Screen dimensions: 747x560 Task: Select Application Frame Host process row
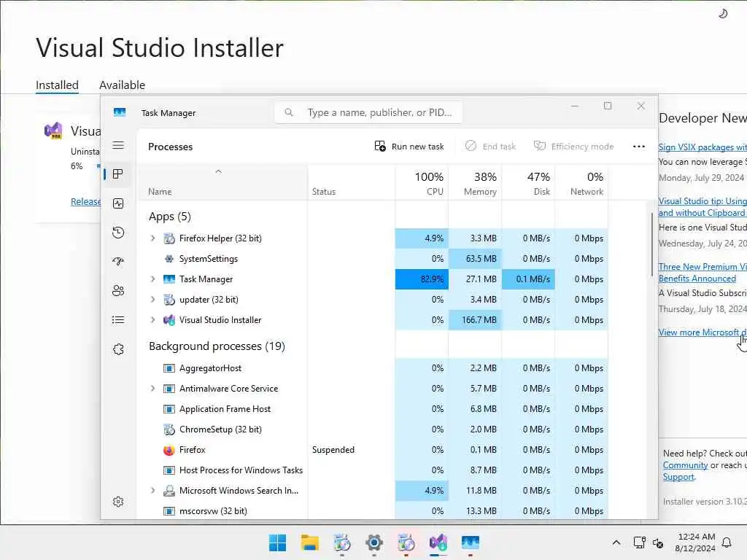[x=373, y=409]
